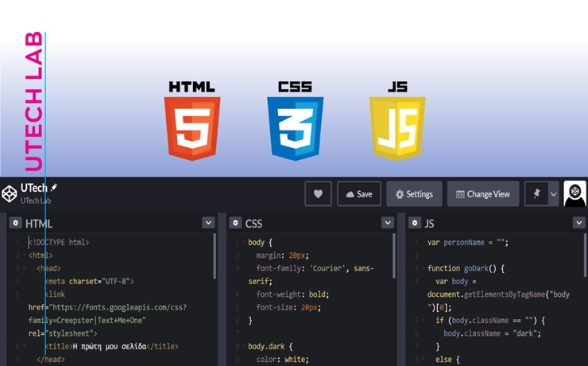Collapse the goDark function fold arrow

(x=424, y=268)
